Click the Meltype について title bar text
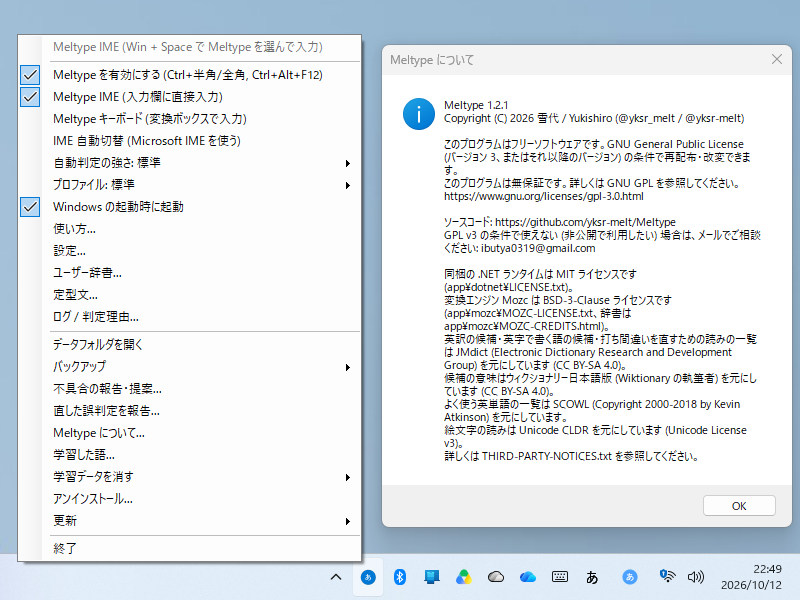Viewport: 800px width, 600px height. pos(432,60)
